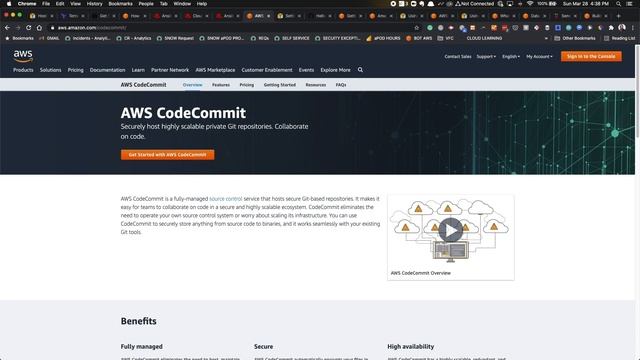Open a new tab with the plus icon
The width and height of the screenshot is (640, 360).
[x=618, y=16]
